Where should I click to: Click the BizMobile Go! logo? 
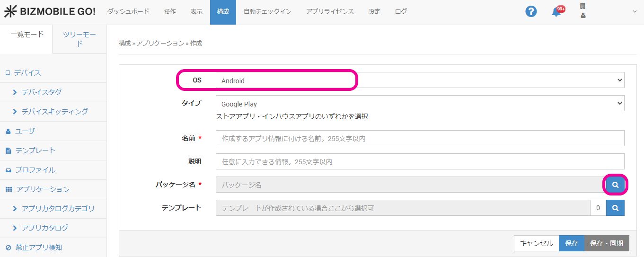pyautogui.click(x=50, y=12)
